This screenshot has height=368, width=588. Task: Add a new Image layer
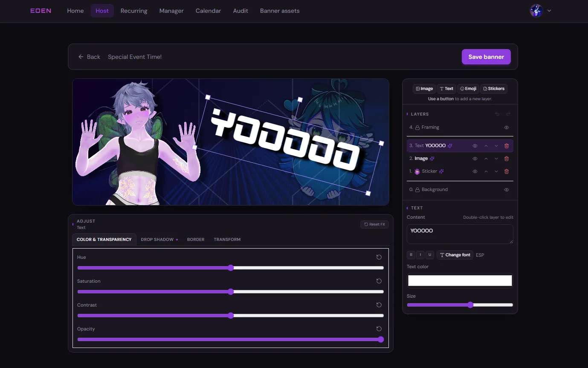tap(424, 89)
